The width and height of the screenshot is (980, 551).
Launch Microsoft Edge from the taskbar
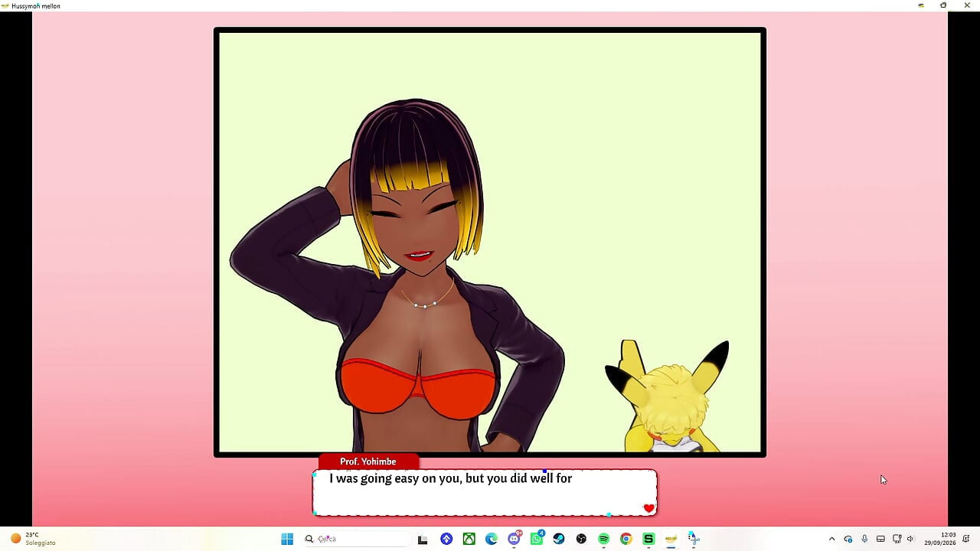point(492,539)
